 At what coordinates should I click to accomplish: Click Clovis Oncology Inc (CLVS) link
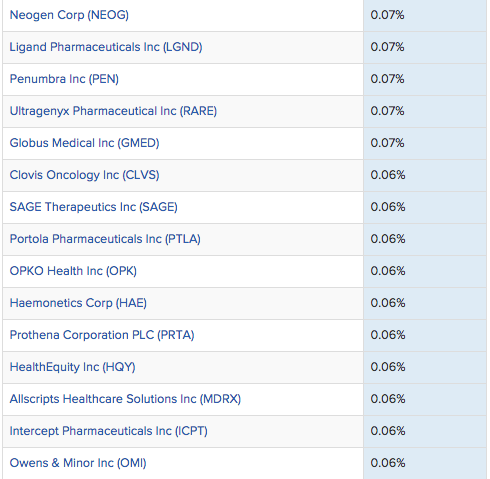coord(84,175)
